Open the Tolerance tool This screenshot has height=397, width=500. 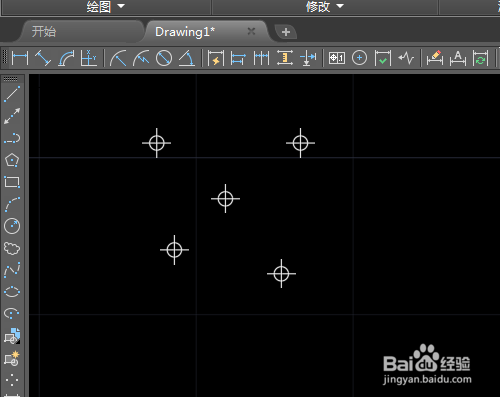(x=337, y=58)
